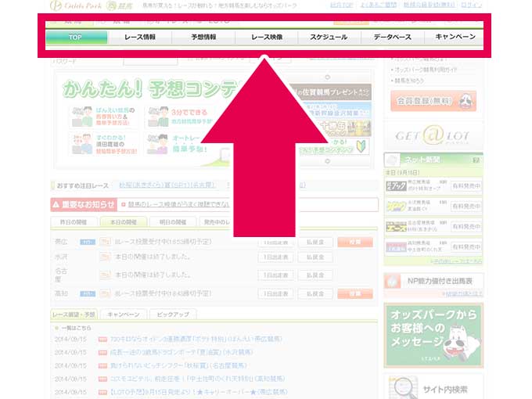This screenshot has height=399, width=532.
Task: Open 1日出走表 for the 水沢 row
Action: click(276, 257)
